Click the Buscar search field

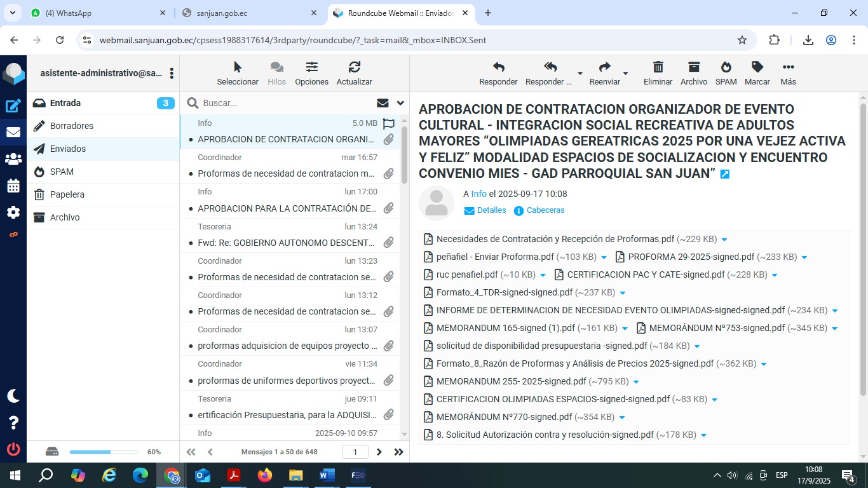click(x=286, y=103)
